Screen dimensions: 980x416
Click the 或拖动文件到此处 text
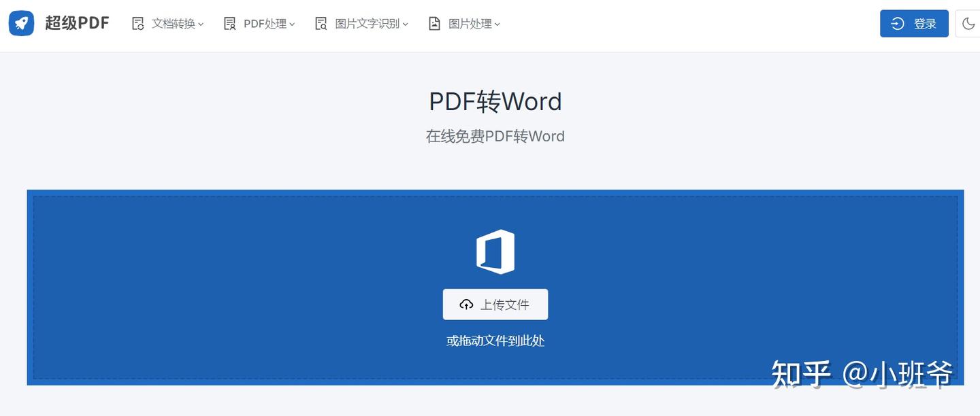point(495,341)
